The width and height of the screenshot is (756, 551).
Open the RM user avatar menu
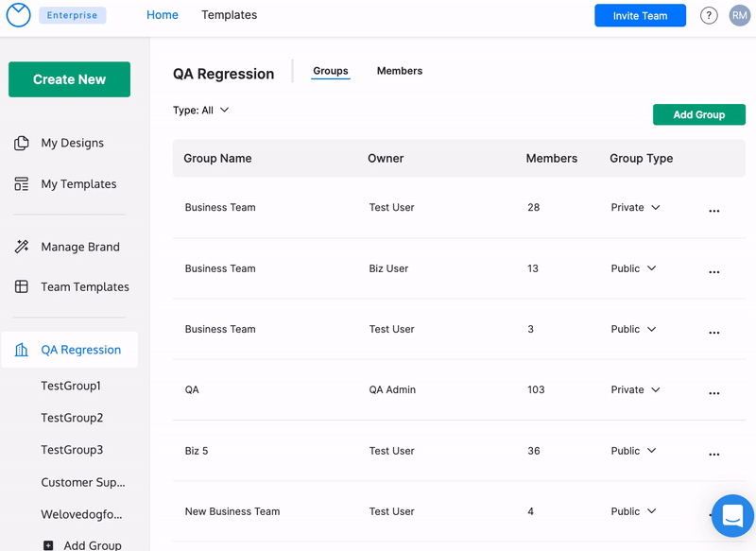coord(739,16)
